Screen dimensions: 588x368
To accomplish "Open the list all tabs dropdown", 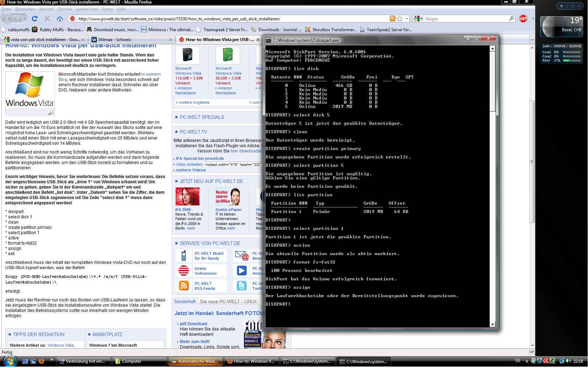I will (532, 40).
